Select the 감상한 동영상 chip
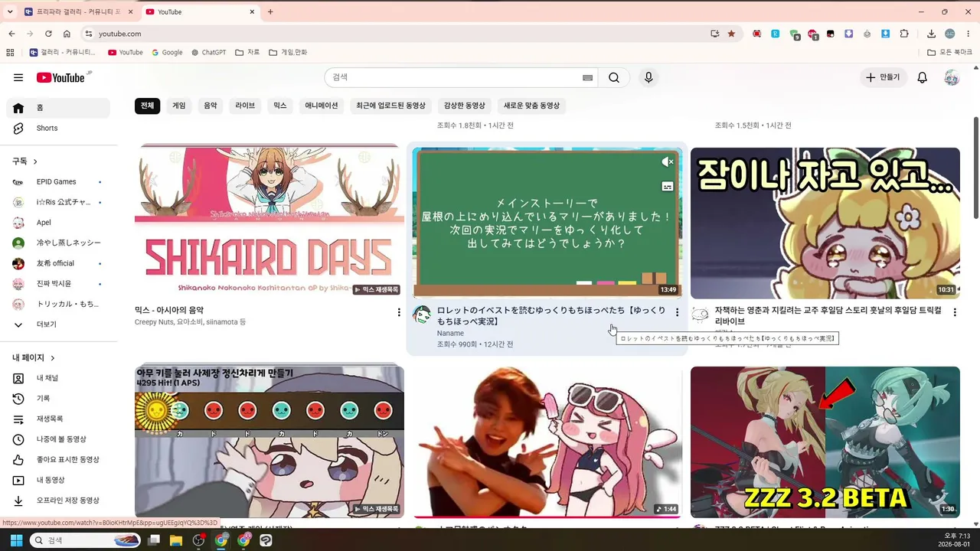Viewport: 980px width, 551px height. point(465,106)
